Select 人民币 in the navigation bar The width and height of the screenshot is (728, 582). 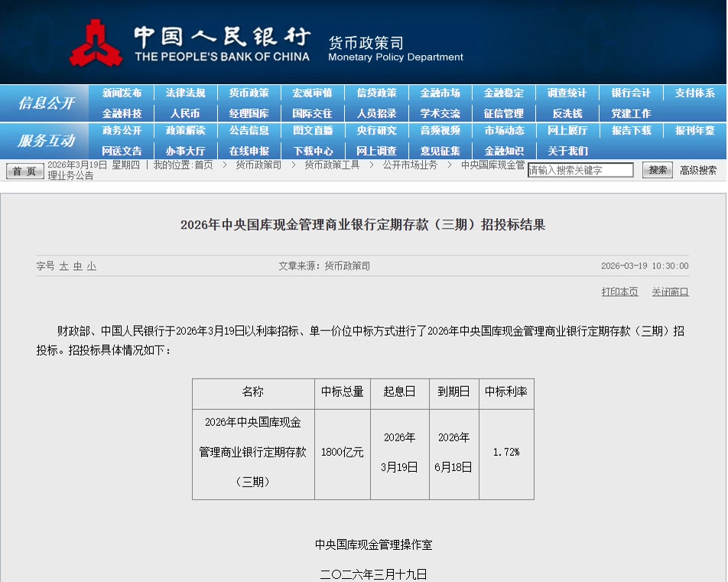[x=185, y=113]
